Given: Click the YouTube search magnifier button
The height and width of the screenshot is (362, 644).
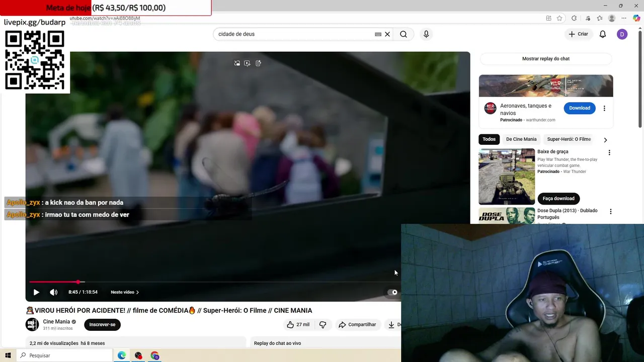Looking at the screenshot, I should (404, 34).
